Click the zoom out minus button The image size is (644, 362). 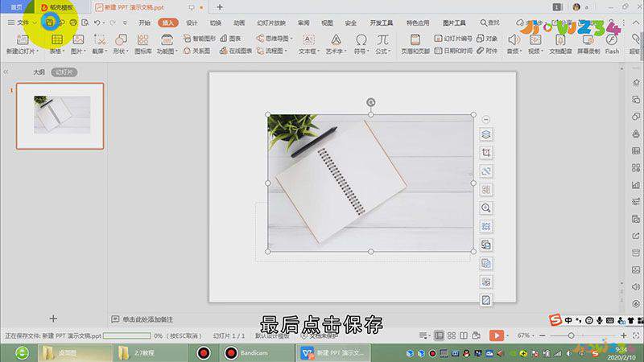coord(542,335)
